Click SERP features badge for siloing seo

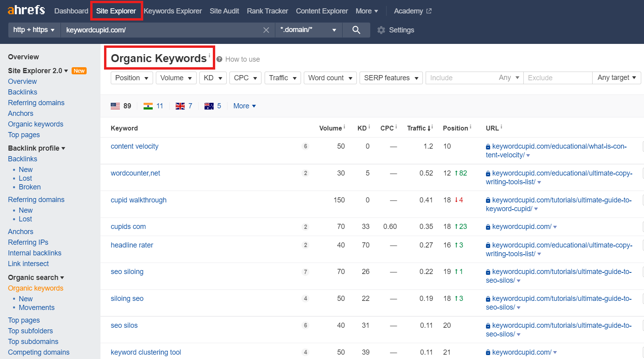click(x=305, y=299)
